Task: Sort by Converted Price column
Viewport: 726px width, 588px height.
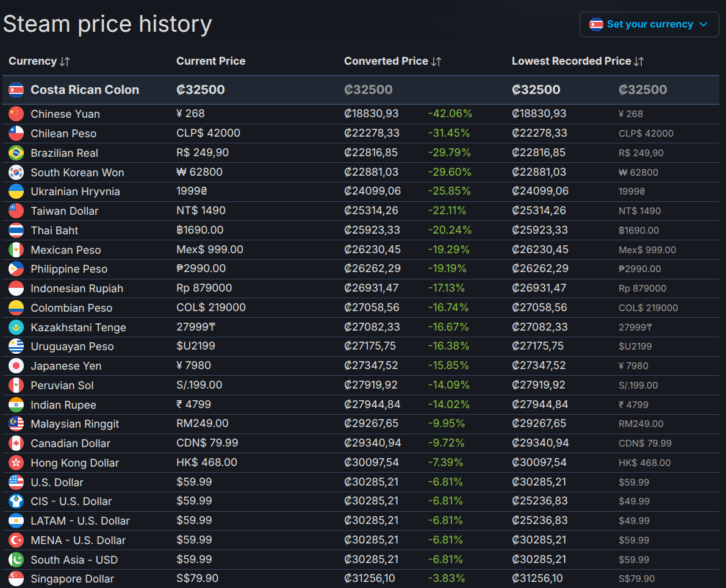Action: click(393, 61)
